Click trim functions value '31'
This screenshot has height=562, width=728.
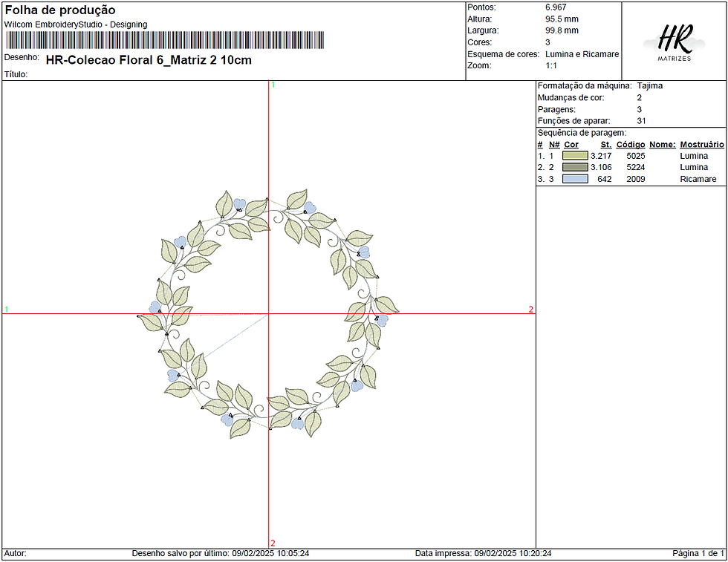(x=642, y=121)
